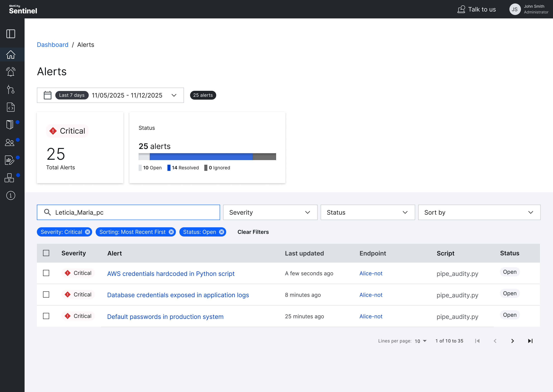This screenshot has width=553, height=392.
Task: Remove the Severity: Critical filter chip
Action: (x=88, y=232)
